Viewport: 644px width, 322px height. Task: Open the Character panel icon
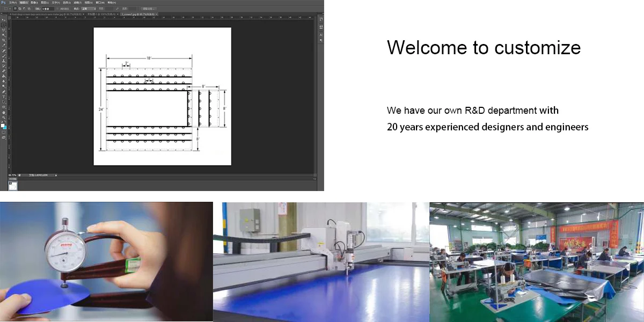320,34
